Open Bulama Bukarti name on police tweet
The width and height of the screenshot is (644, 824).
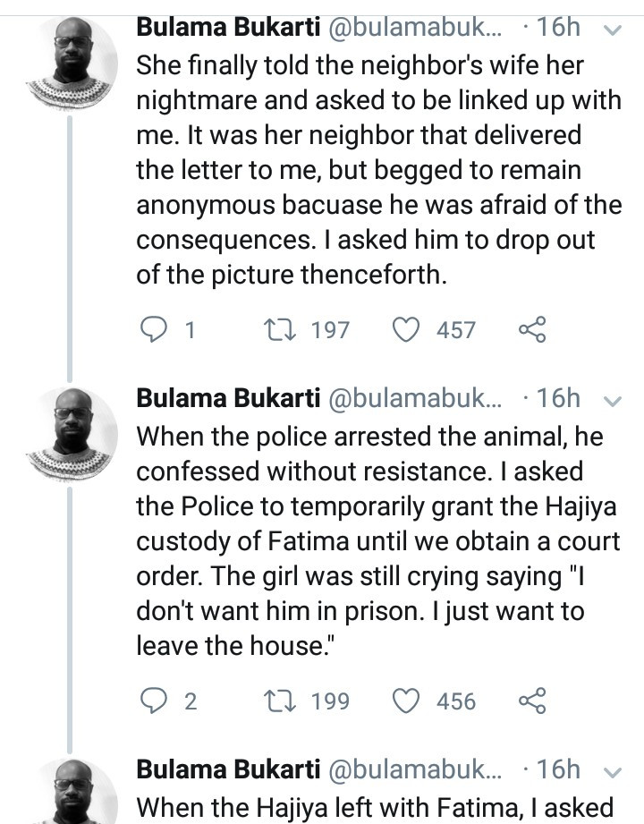tap(228, 398)
